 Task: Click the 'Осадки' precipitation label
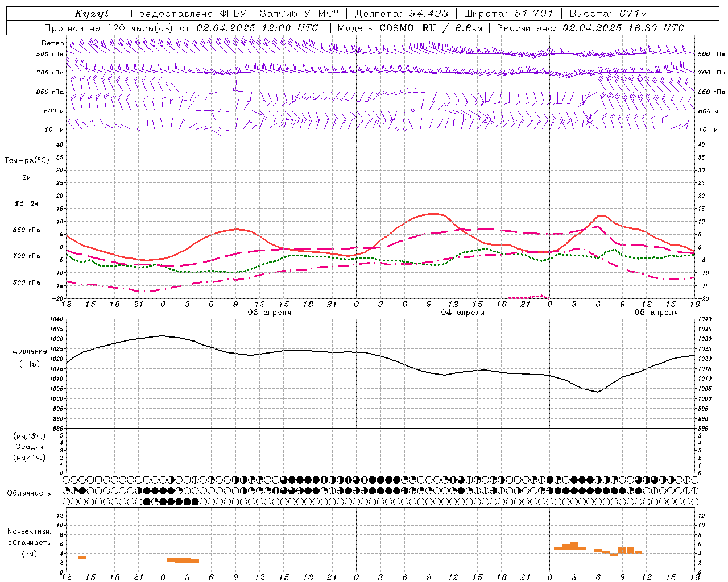coord(30,447)
